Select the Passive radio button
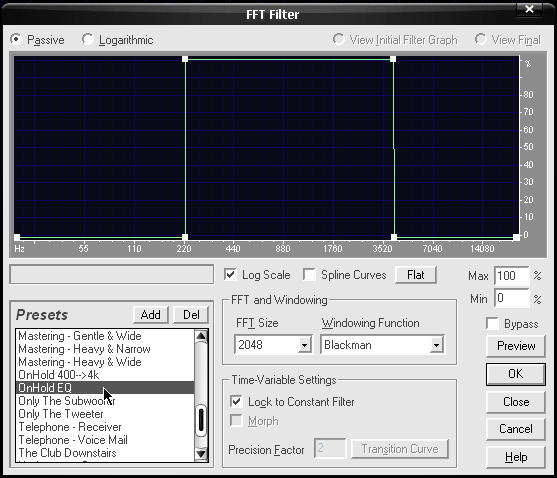557x478 pixels. (x=16, y=39)
